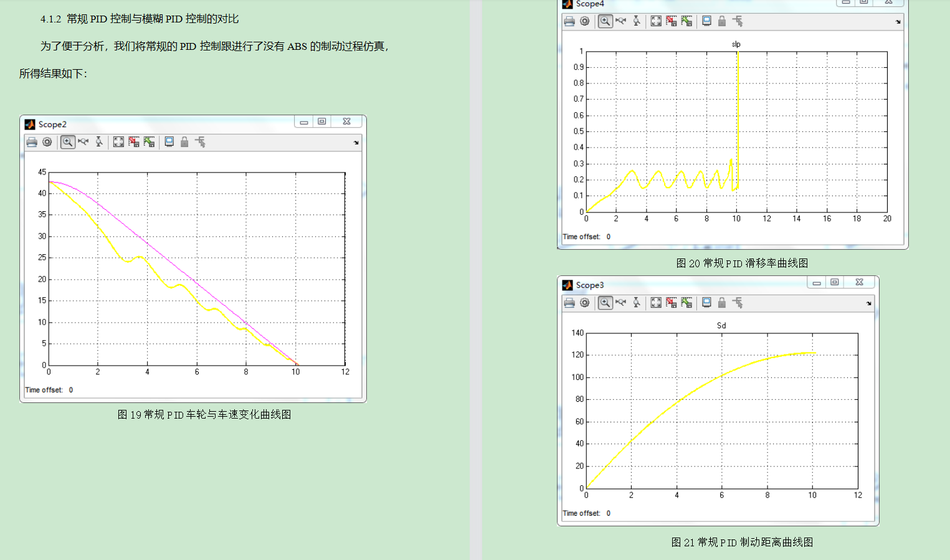The height and width of the screenshot is (560, 950).
Task: Toggle floating scope in Scope4
Action: [x=706, y=21]
